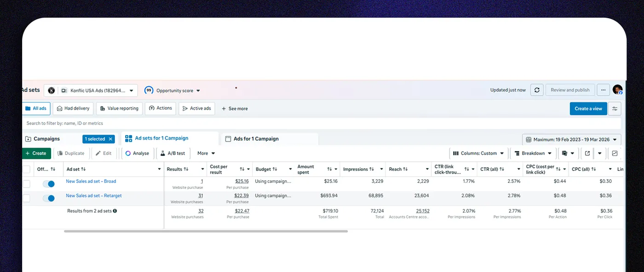The height and width of the screenshot is (272, 644).
Task: Open the Columns: Custom dropdown
Action: tap(478, 153)
